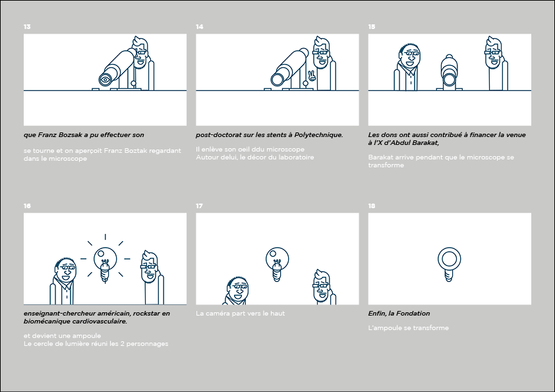Click the microscope tube in panel 14
The width and height of the screenshot is (555, 392).
point(290,67)
